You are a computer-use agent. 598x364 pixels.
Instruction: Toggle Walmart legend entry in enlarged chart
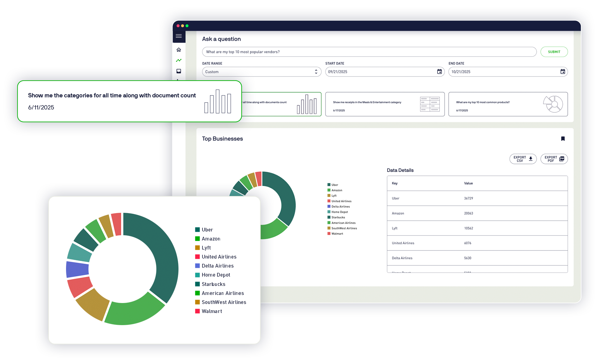click(x=211, y=311)
